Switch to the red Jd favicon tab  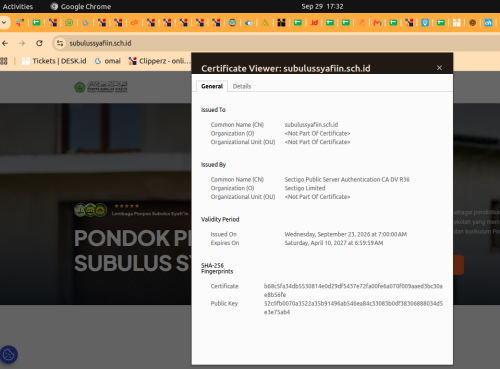(x=314, y=23)
